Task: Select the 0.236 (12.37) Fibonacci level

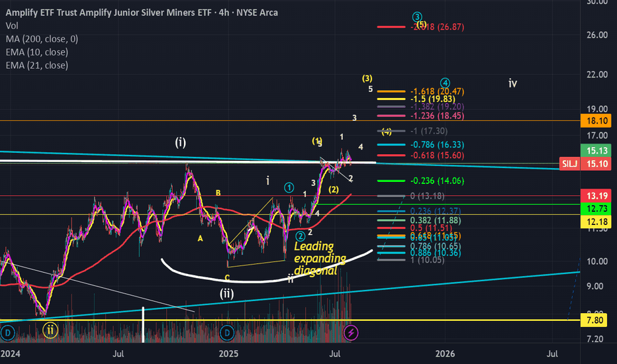Action: [x=435, y=211]
